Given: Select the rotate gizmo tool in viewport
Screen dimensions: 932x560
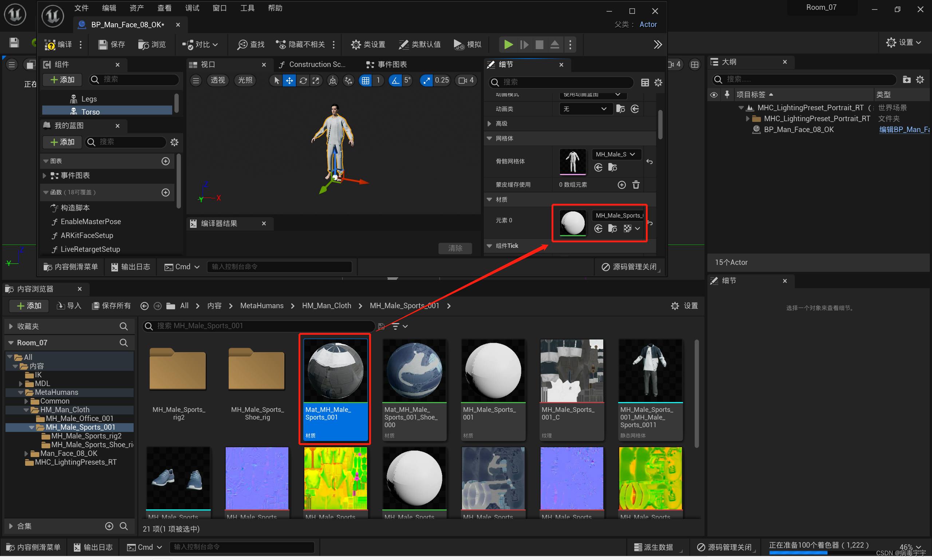Looking at the screenshot, I should click(x=303, y=80).
